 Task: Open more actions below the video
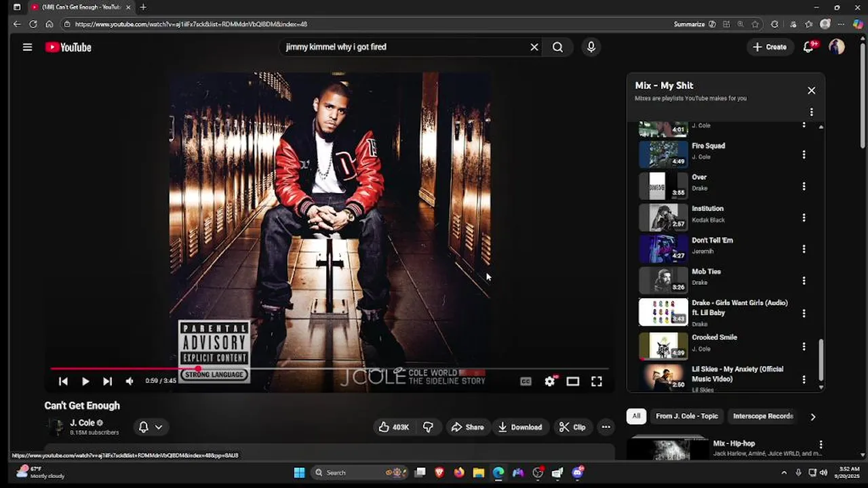[x=606, y=427]
